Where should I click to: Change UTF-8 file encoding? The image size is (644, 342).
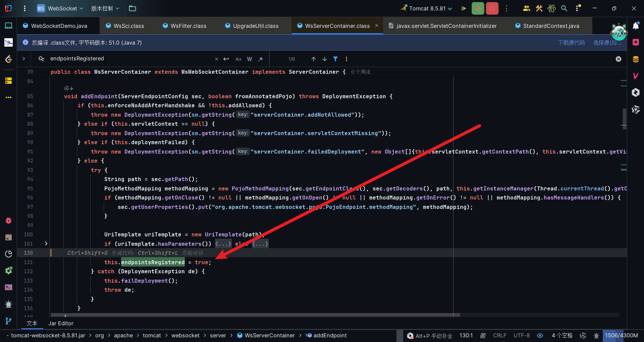point(522,335)
